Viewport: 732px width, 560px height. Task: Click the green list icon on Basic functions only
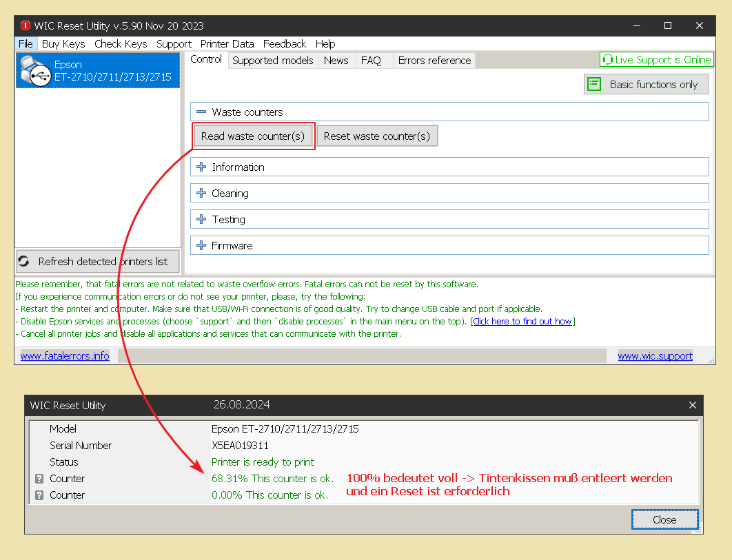click(x=594, y=85)
